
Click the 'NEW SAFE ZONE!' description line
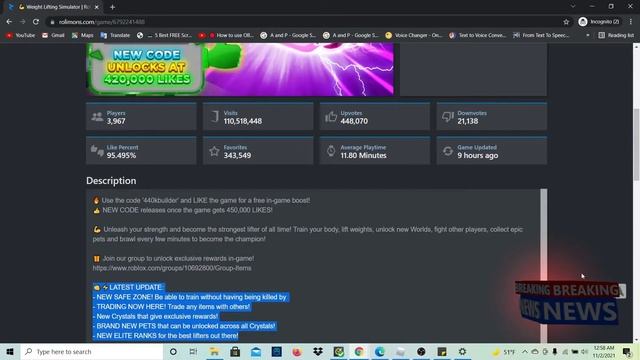point(191,297)
